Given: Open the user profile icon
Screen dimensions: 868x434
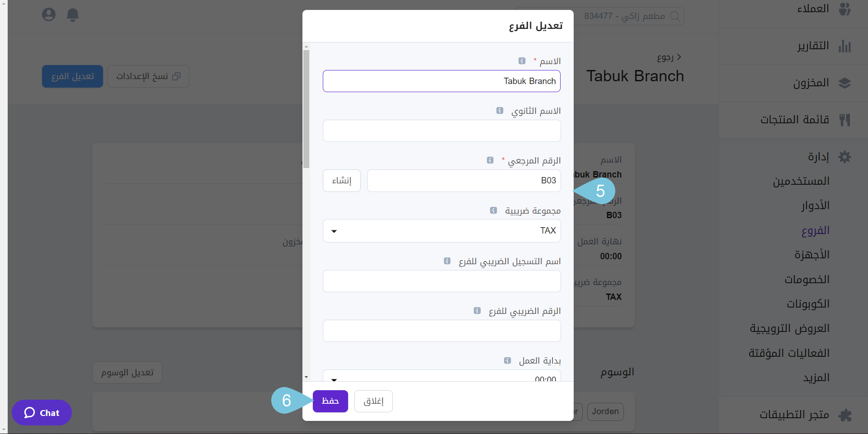Looking at the screenshot, I should coord(49,15).
